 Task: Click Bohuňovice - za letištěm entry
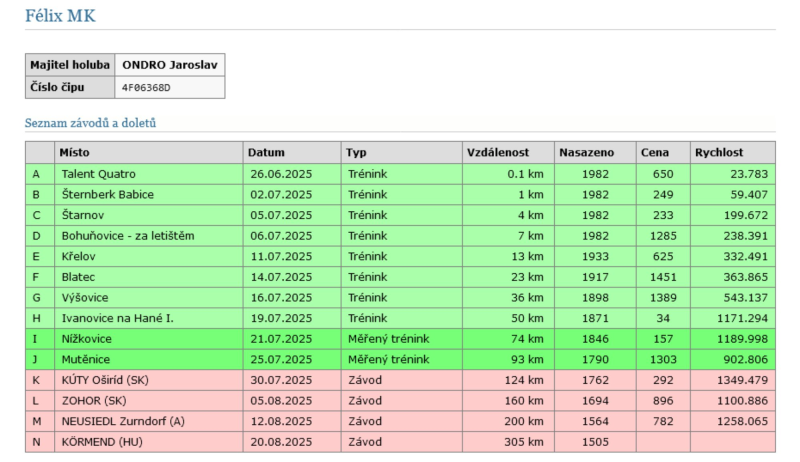[128, 235]
